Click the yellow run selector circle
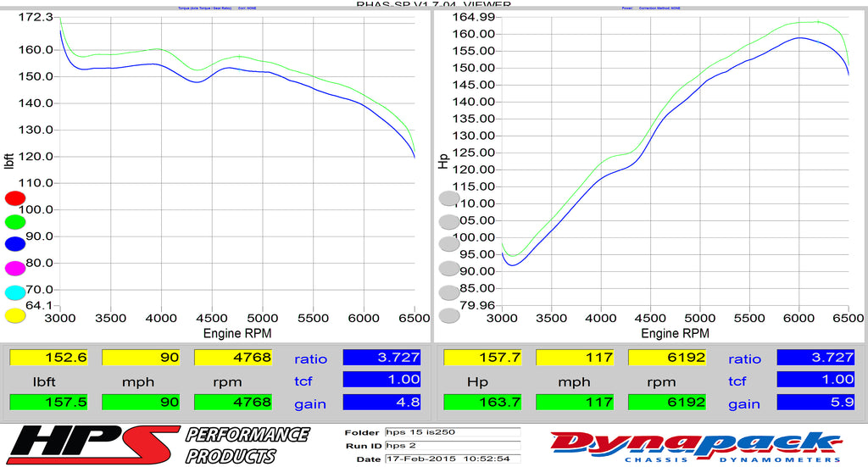 tap(15, 316)
